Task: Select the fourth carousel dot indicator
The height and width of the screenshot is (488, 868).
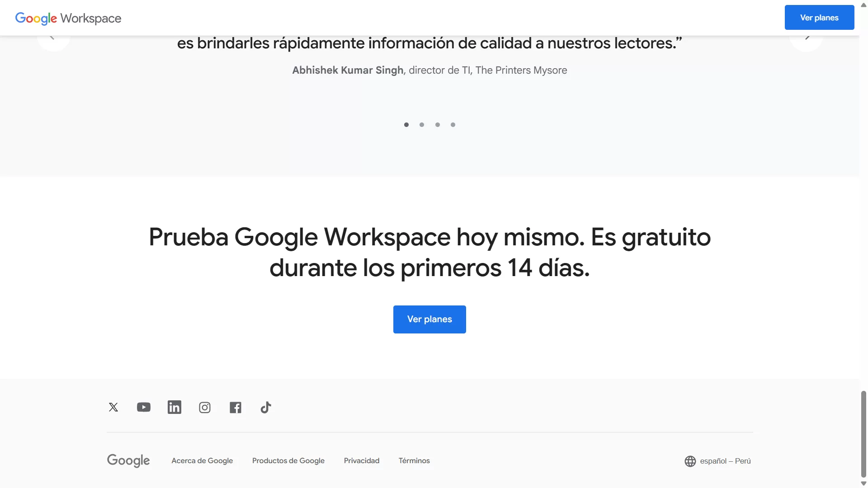Action: pos(453,125)
